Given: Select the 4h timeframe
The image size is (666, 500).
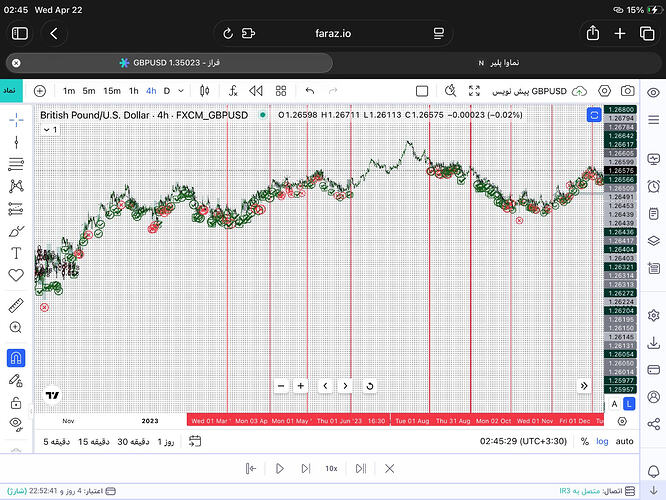Looking at the screenshot, I should (x=151, y=91).
